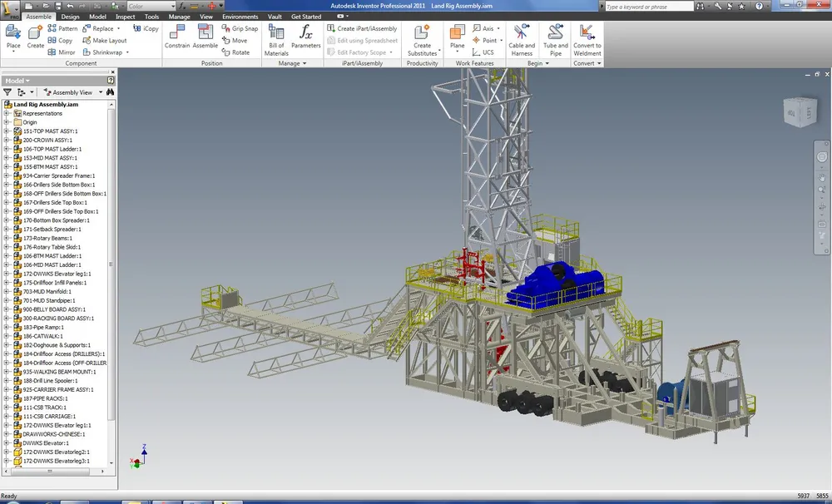Switch to the Design ribbon tab
The width and height of the screenshot is (832, 504).
pyautogui.click(x=70, y=17)
